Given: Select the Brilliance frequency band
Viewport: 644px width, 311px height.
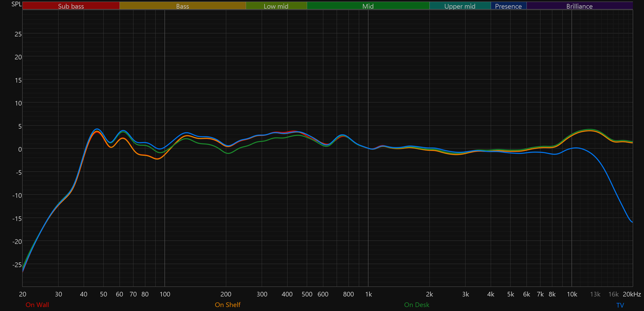Looking at the screenshot, I should pyautogui.click(x=579, y=6).
